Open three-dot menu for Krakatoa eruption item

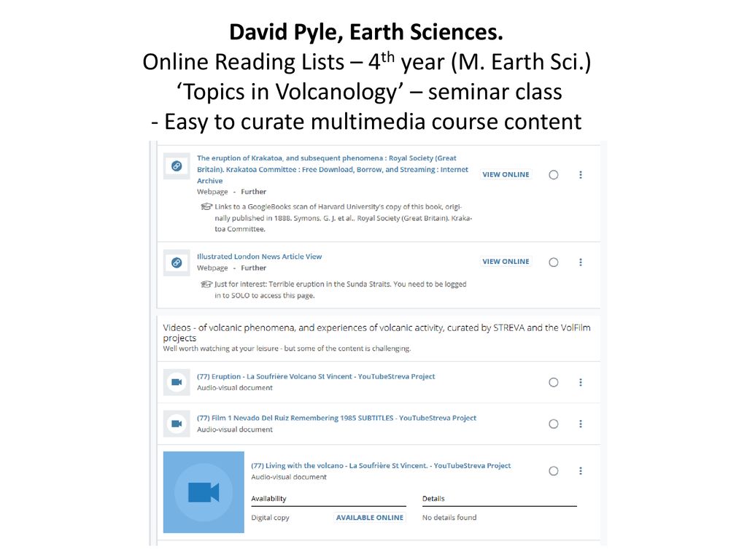[580, 175]
